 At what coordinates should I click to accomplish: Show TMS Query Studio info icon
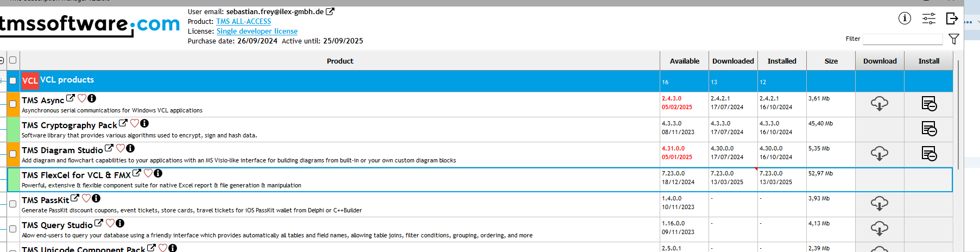(x=120, y=223)
